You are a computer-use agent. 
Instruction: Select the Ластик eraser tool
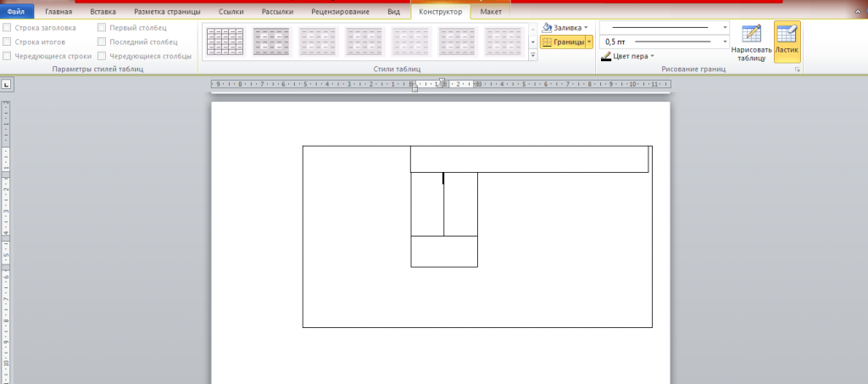tap(787, 42)
